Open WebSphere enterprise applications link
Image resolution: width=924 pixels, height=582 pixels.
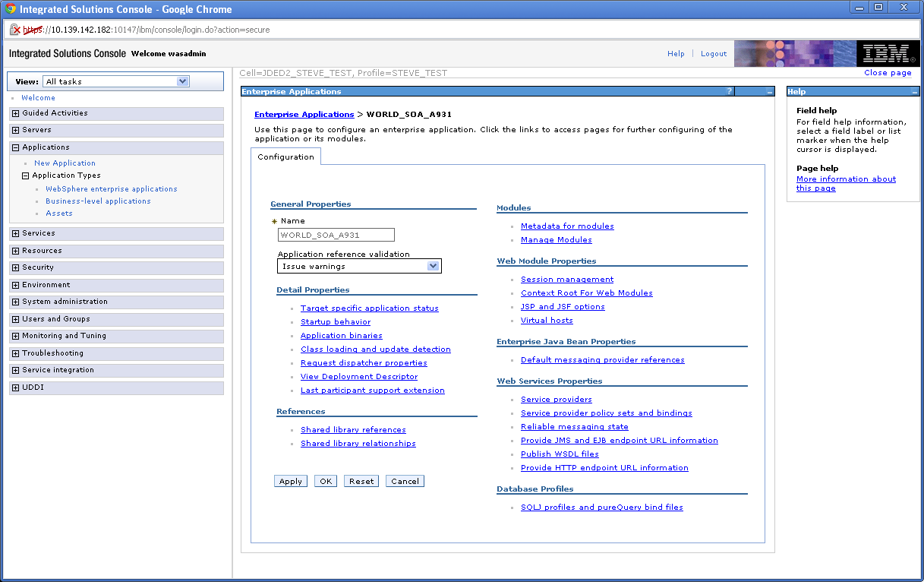pos(112,189)
